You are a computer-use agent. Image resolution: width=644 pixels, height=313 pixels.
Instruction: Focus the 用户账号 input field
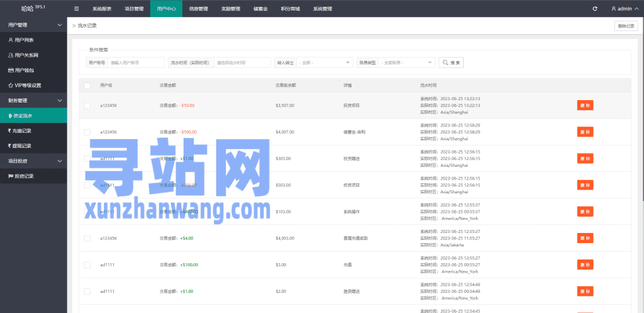click(x=136, y=62)
